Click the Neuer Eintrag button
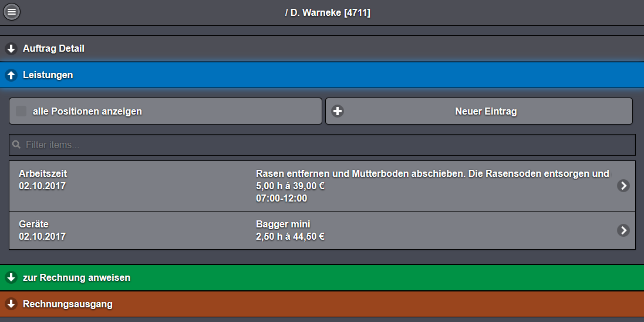The height and width of the screenshot is (322, 644). pyautogui.click(x=485, y=111)
